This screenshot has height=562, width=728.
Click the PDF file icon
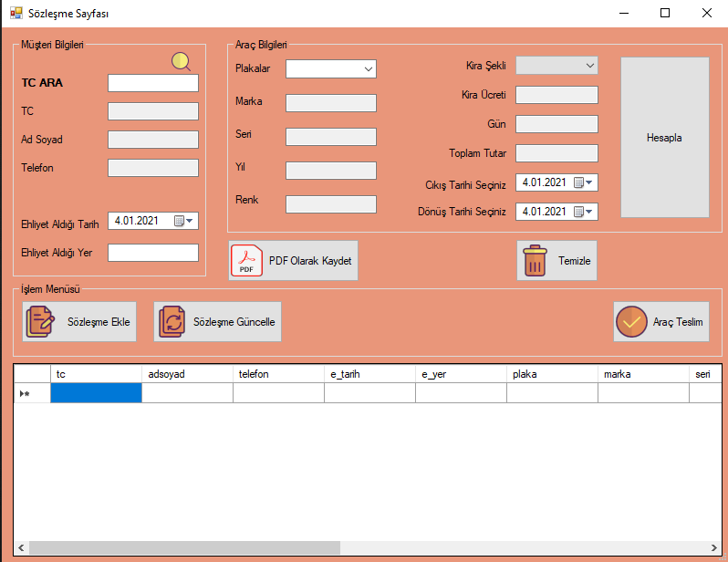246,261
